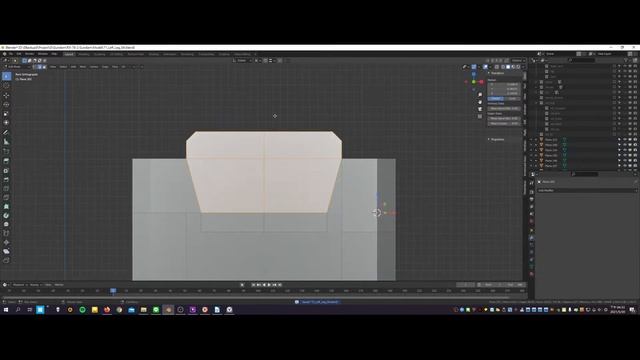Select the combined Transform tool
Image resolution: width=640 pixels, height=360 pixels.
[x=7, y=122]
